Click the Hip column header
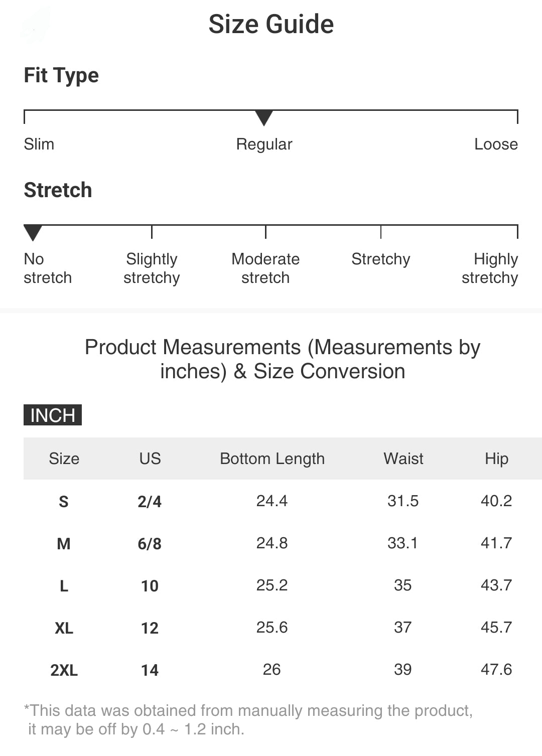 [x=496, y=459]
